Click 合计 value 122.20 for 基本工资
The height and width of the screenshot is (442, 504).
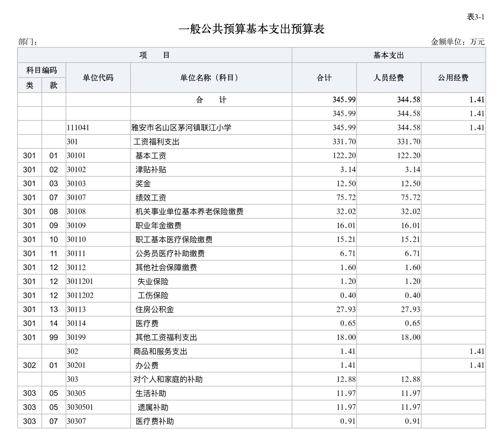[x=344, y=156]
